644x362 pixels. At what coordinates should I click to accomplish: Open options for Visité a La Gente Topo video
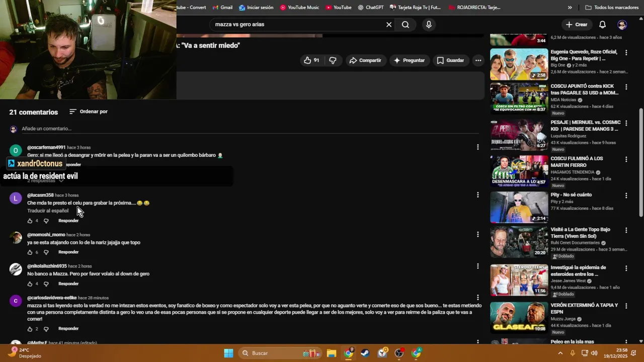tap(626, 230)
